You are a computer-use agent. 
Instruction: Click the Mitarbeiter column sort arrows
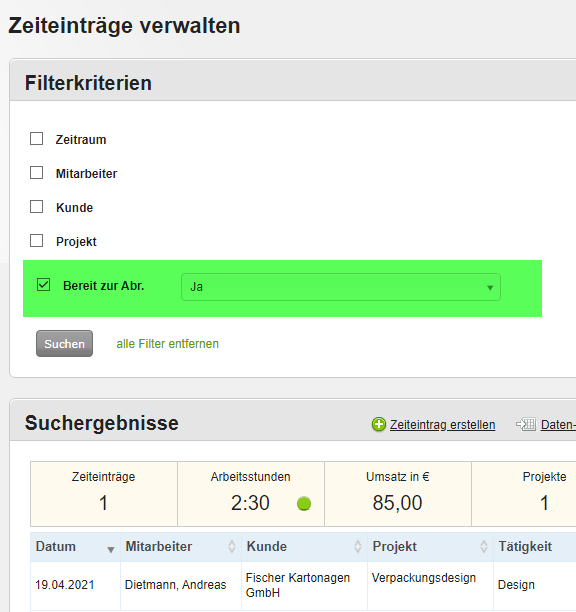[x=232, y=546]
